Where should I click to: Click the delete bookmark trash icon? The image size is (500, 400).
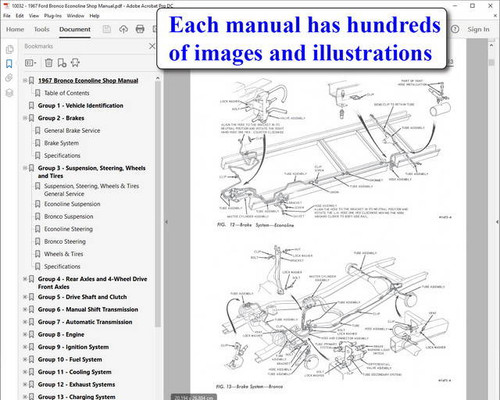pos(49,63)
